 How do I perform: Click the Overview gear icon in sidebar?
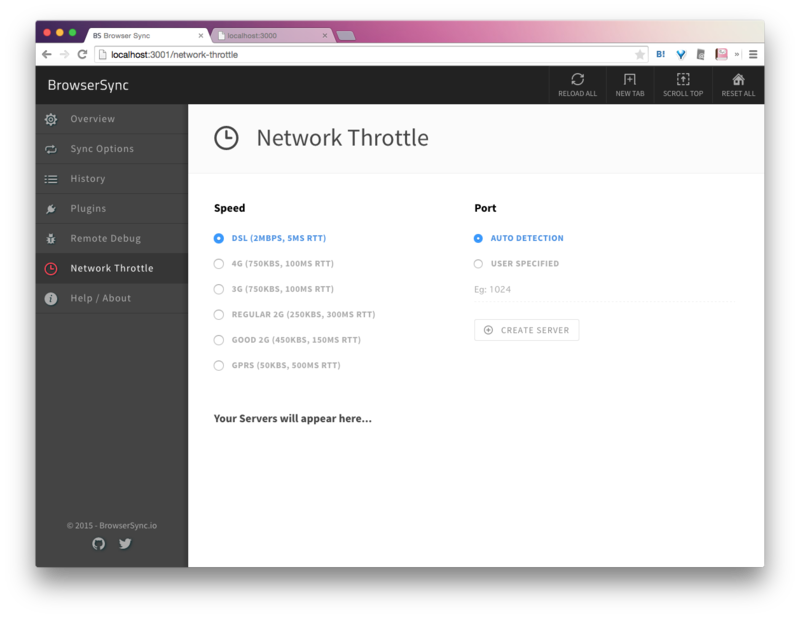coord(51,119)
